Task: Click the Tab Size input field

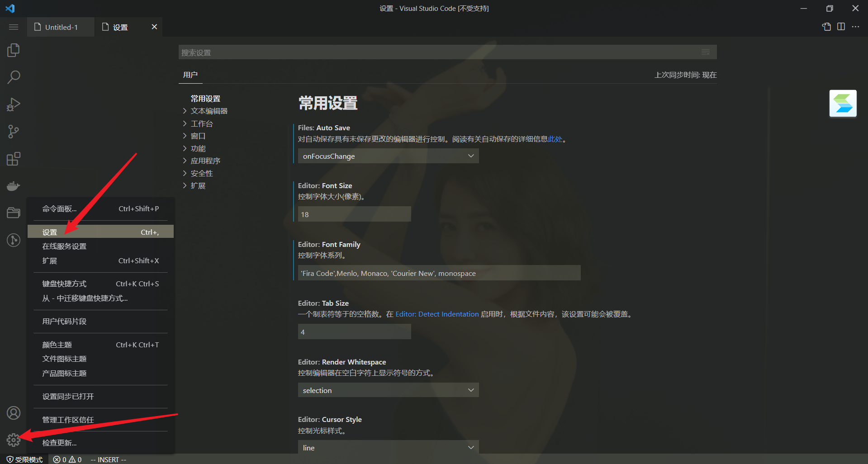Action: [x=354, y=332]
